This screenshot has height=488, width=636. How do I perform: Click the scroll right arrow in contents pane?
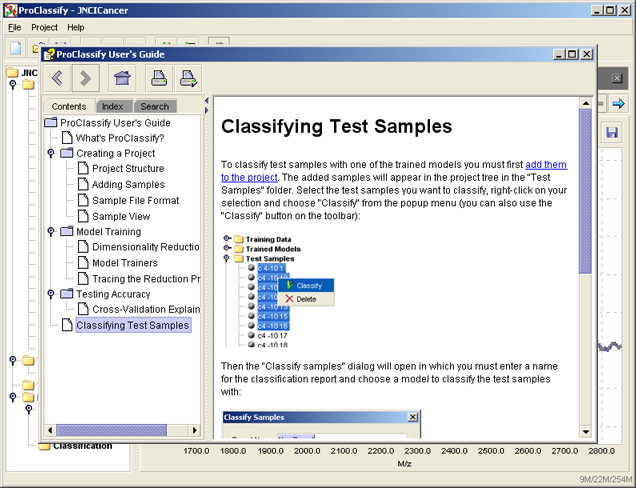tap(195, 430)
